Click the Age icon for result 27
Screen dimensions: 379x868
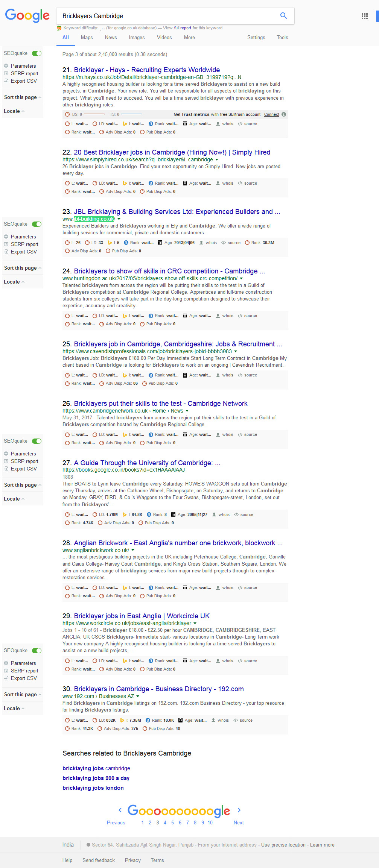[173, 514]
